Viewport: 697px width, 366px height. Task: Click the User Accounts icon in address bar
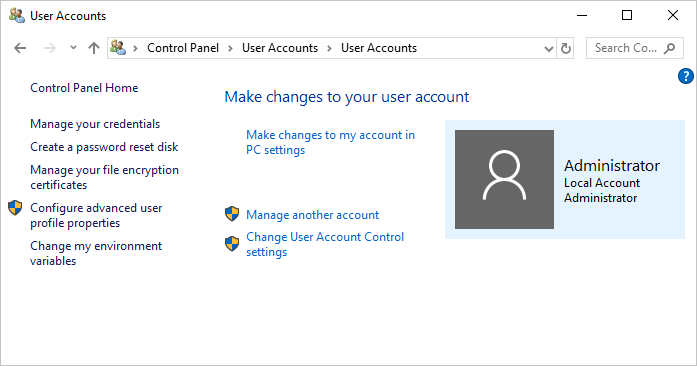click(x=118, y=48)
